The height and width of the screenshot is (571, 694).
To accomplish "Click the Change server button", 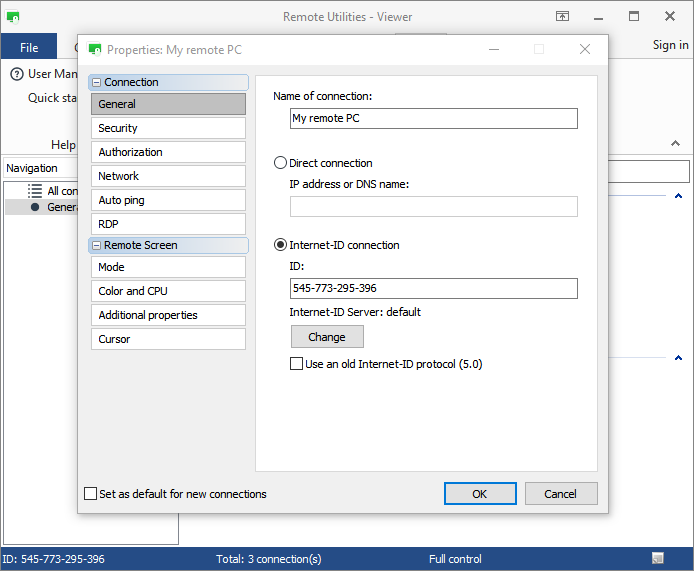I will (x=327, y=337).
